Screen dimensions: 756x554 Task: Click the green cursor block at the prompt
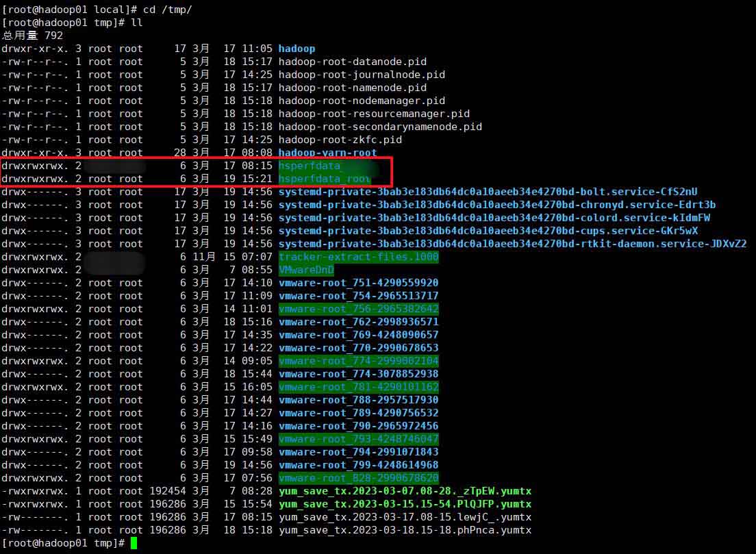134,543
